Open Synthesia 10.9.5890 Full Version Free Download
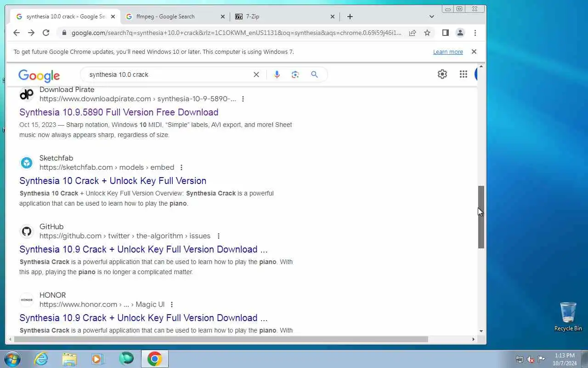Viewport: 588px width, 368px height. [x=119, y=112]
